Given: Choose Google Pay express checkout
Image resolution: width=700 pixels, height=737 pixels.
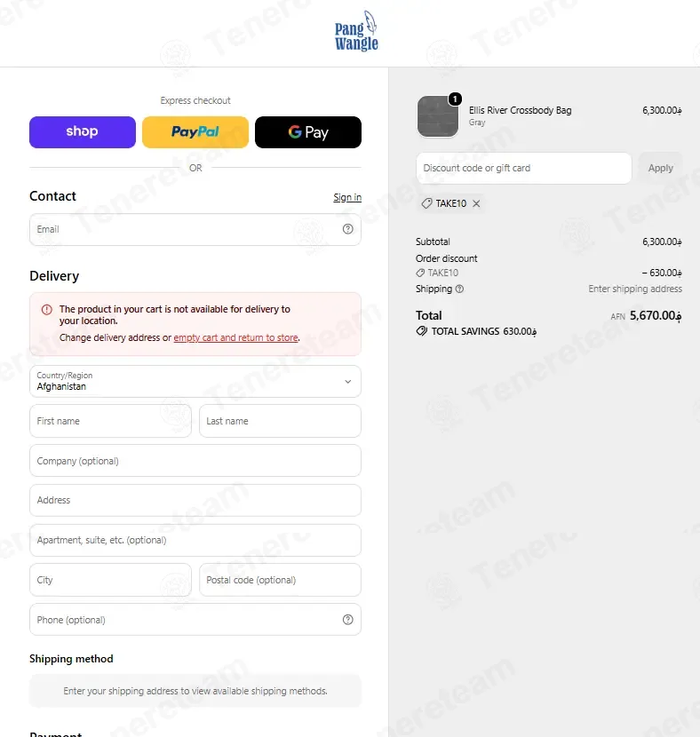Looking at the screenshot, I should [x=308, y=132].
